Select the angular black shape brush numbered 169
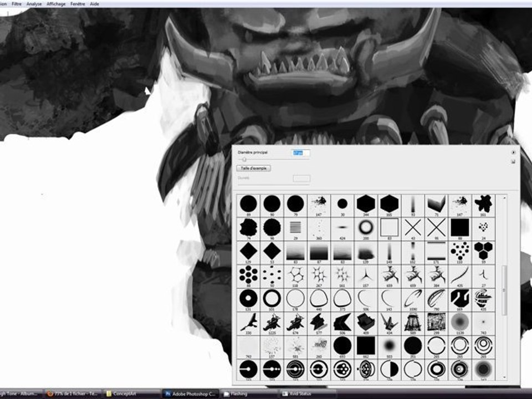 [460, 300]
